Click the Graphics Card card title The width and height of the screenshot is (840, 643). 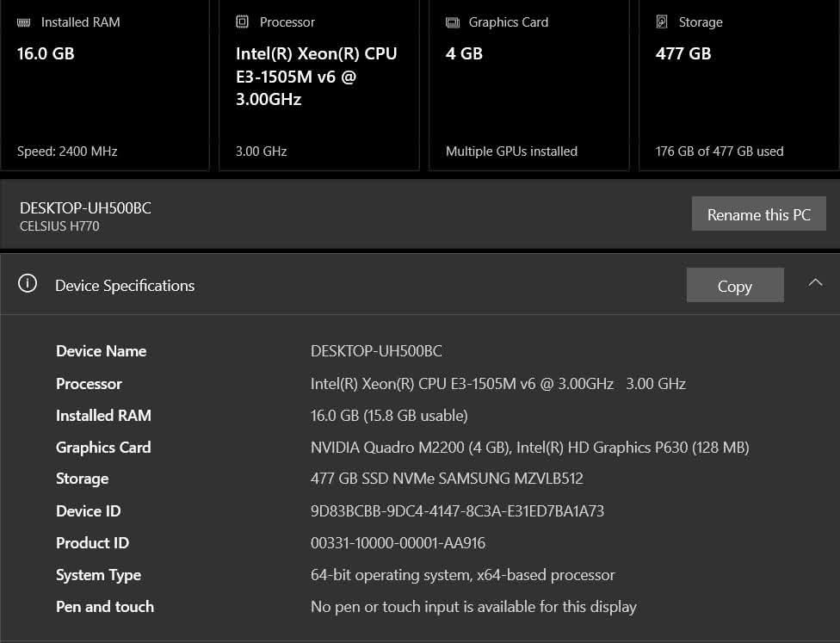coord(509,22)
